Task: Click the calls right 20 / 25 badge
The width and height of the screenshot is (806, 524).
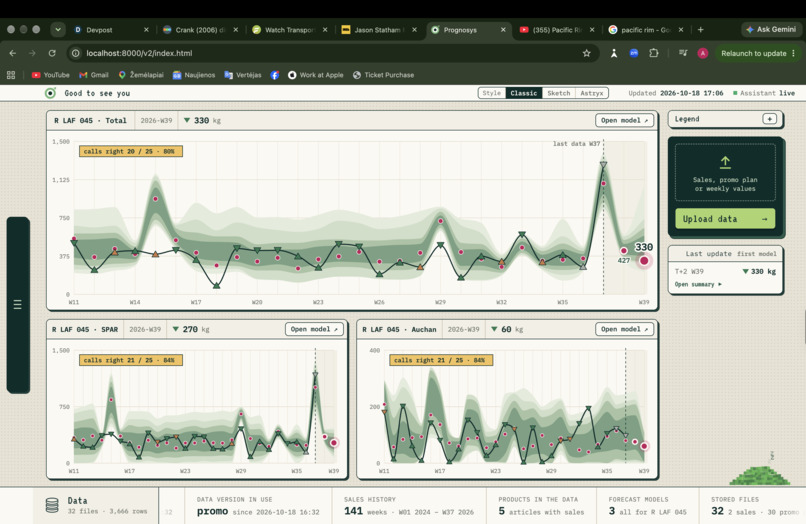Action: [131, 151]
